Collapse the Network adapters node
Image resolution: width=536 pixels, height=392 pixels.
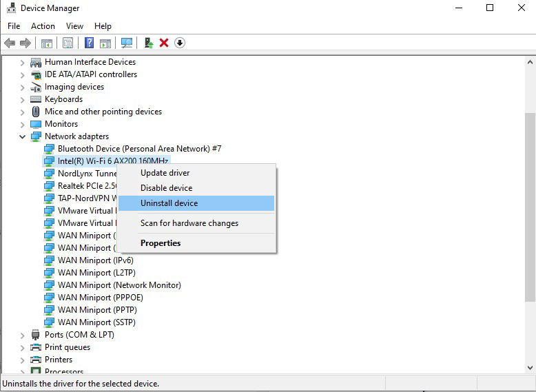pyautogui.click(x=22, y=136)
